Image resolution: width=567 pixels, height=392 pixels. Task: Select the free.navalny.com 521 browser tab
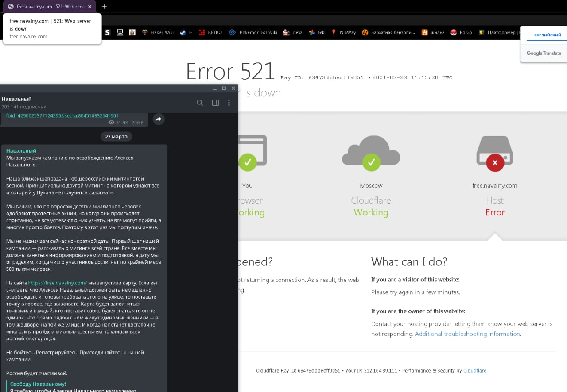point(50,7)
